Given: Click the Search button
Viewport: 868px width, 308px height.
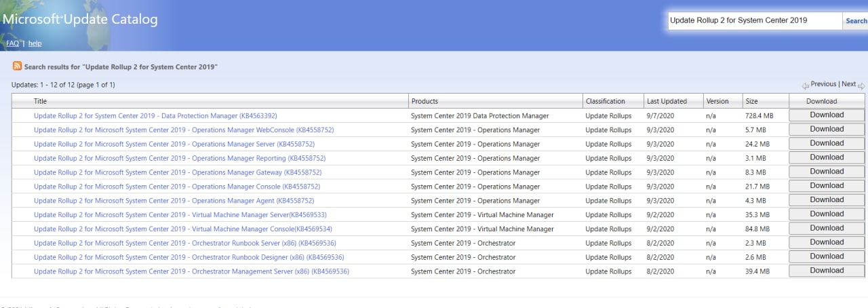Looking at the screenshot, I should click(856, 20).
